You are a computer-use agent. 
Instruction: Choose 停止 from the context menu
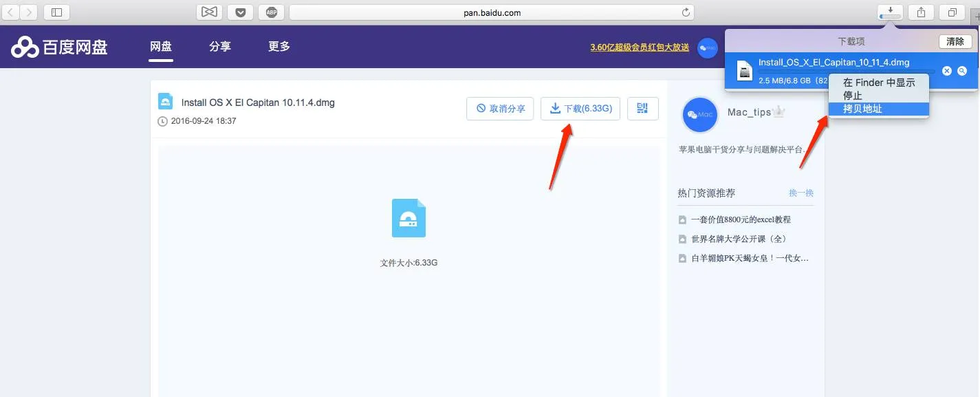click(x=879, y=96)
